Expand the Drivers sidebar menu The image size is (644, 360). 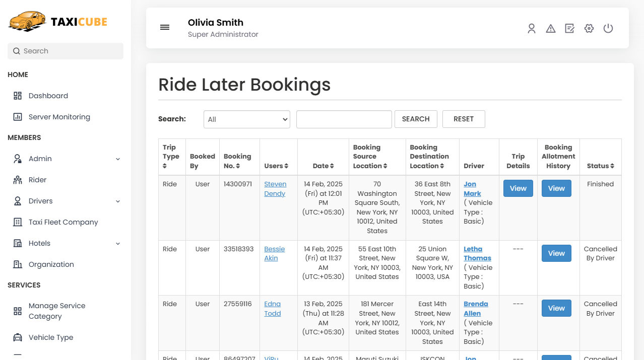(118, 201)
